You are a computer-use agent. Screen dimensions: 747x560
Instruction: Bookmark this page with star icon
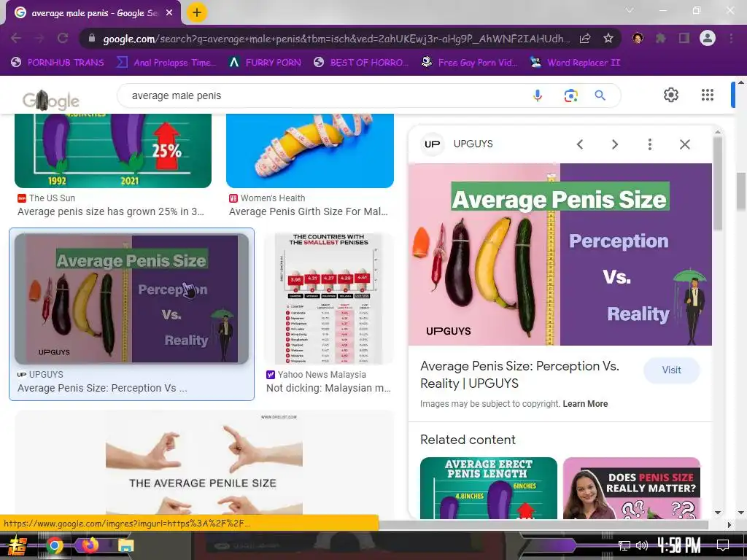pos(608,38)
